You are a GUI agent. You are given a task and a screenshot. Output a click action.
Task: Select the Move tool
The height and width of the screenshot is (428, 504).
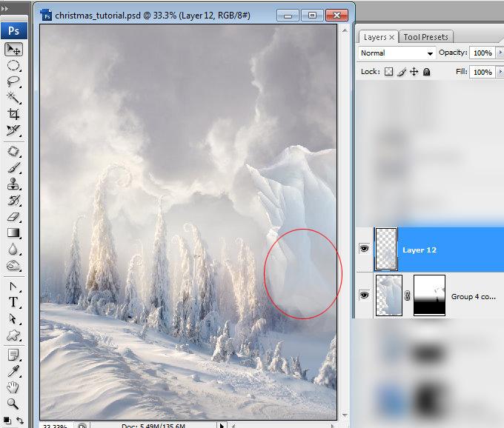coord(13,50)
